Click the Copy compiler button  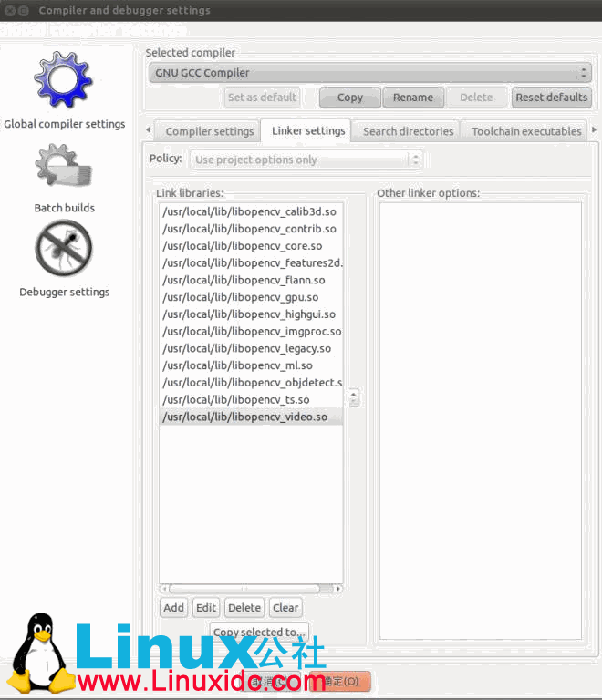tap(349, 98)
